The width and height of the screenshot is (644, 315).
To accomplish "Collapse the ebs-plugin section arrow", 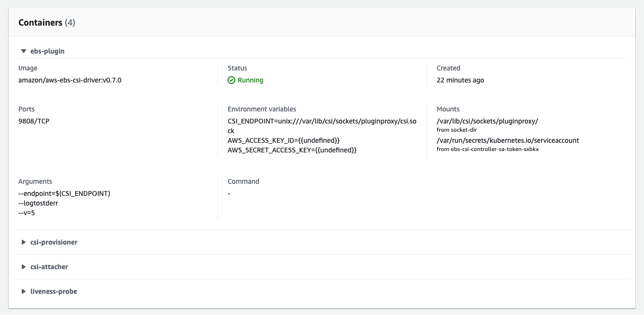I will (x=23, y=51).
